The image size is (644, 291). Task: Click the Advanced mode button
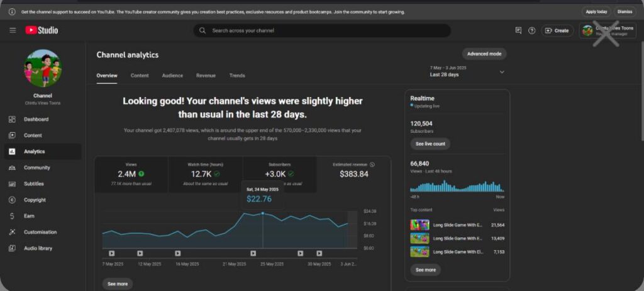[x=484, y=54]
